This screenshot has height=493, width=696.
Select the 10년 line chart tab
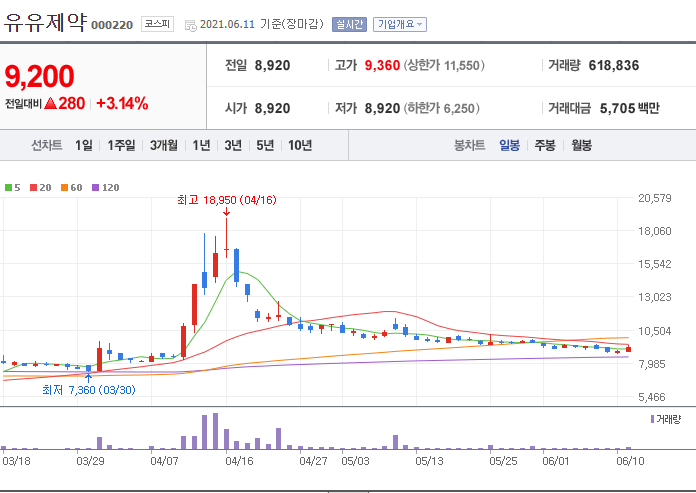point(300,145)
